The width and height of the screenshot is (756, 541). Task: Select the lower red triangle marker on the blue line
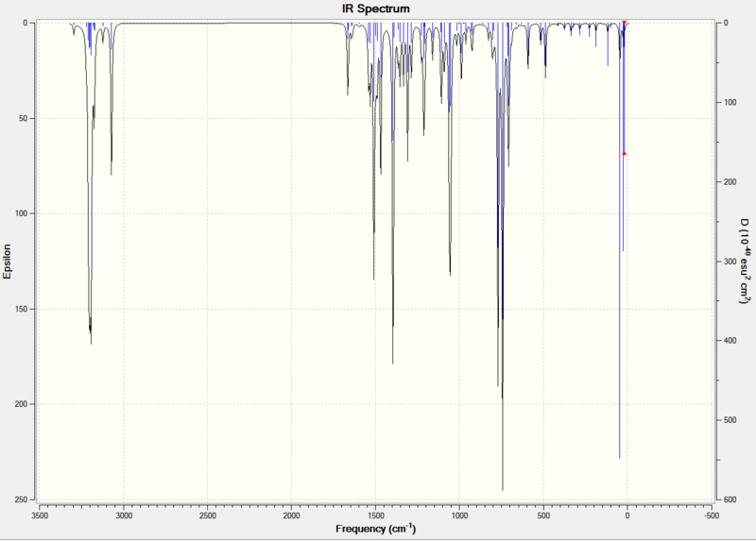tap(625, 153)
